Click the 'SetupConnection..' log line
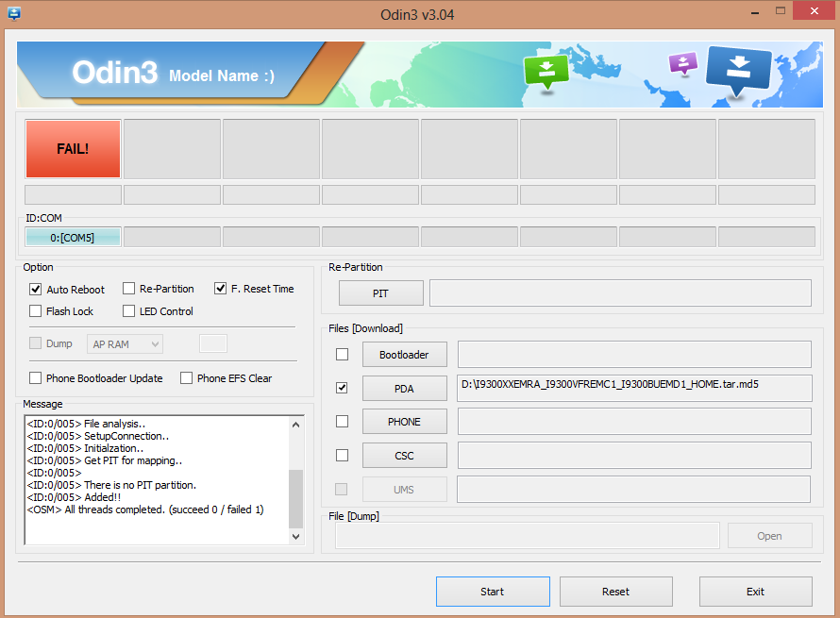Viewport: 840px width, 618px height. tap(98, 436)
